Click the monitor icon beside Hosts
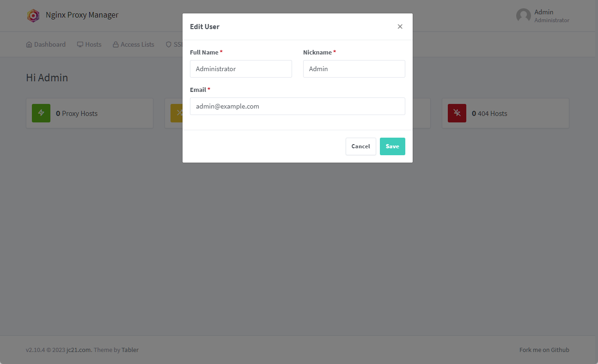The height and width of the screenshot is (364, 598). coord(80,45)
